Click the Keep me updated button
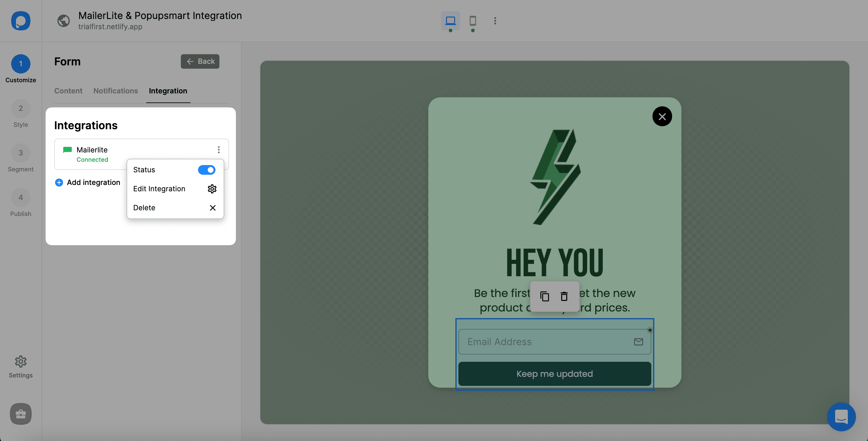Image resolution: width=868 pixels, height=441 pixels. tap(554, 374)
